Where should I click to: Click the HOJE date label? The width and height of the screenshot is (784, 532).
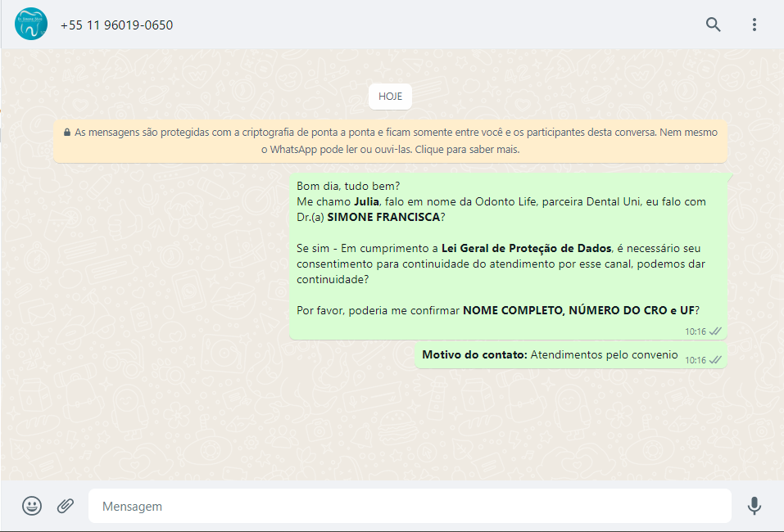click(390, 97)
